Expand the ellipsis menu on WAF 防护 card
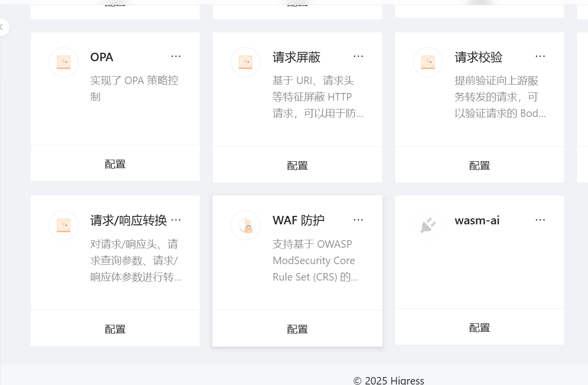 tap(358, 220)
